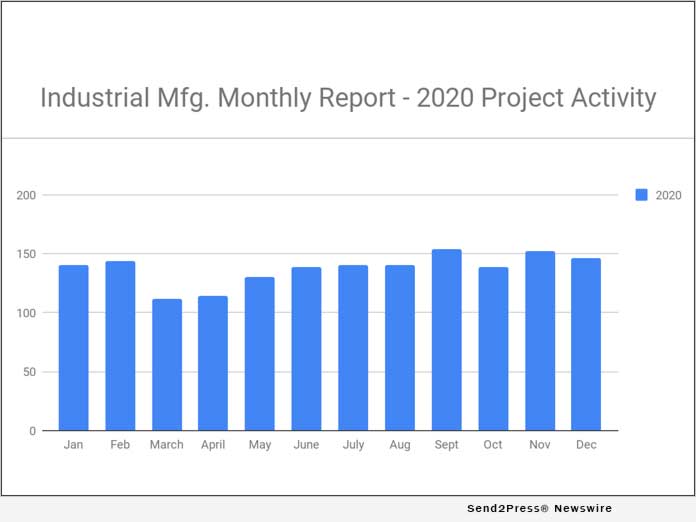Click the Nov bar in the chart
This screenshot has height=522, width=696.
click(540, 341)
